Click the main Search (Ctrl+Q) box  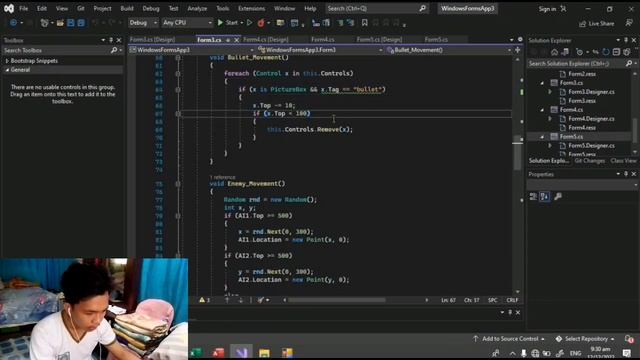(377, 9)
